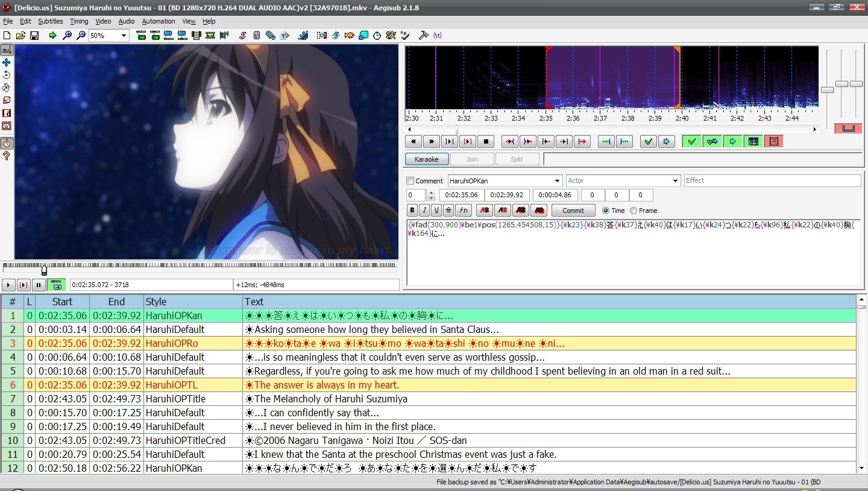
Task: Click the Jump To green arrow icon
Action: coord(53,36)
